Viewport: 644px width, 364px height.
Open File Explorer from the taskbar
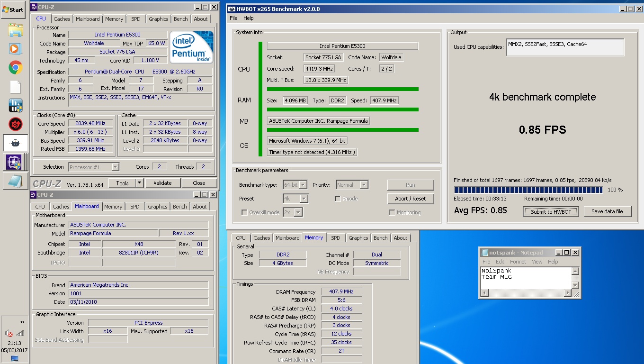[15, 30]
